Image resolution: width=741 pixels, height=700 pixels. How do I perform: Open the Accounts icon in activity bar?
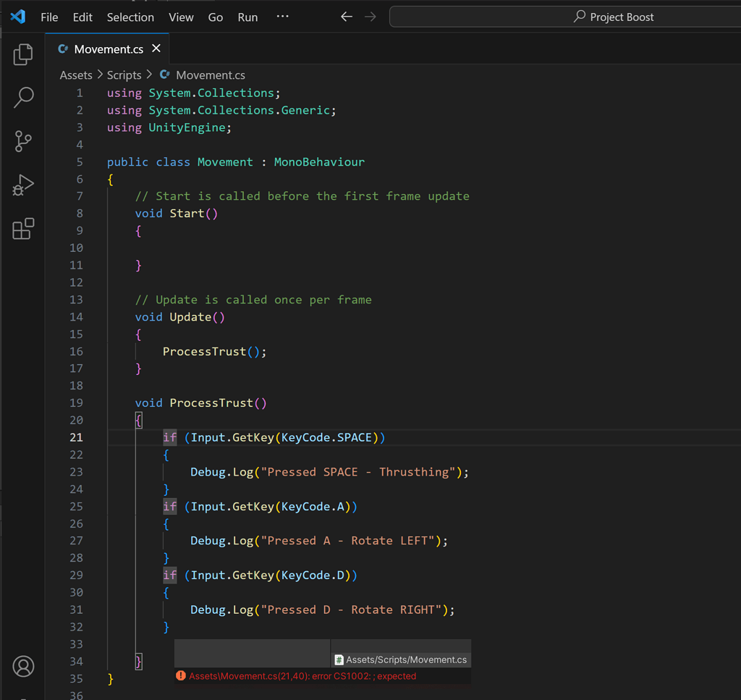pyautogui.click(x=23, y=666)
